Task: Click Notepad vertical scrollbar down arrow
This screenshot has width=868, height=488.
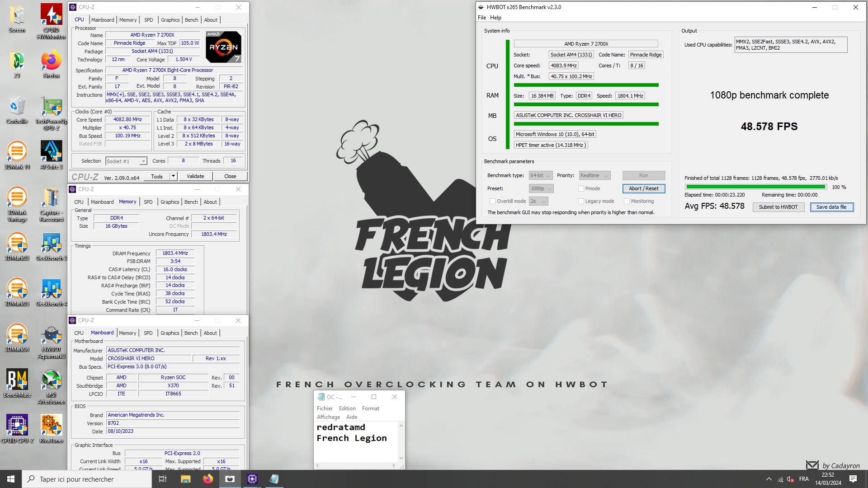Action: [x=401, y=458]
